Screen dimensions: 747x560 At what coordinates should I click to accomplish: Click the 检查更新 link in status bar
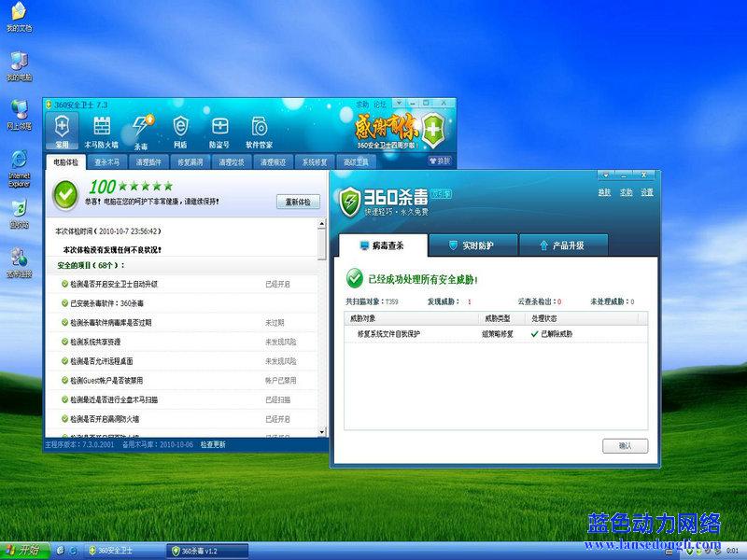click(213, 445)
